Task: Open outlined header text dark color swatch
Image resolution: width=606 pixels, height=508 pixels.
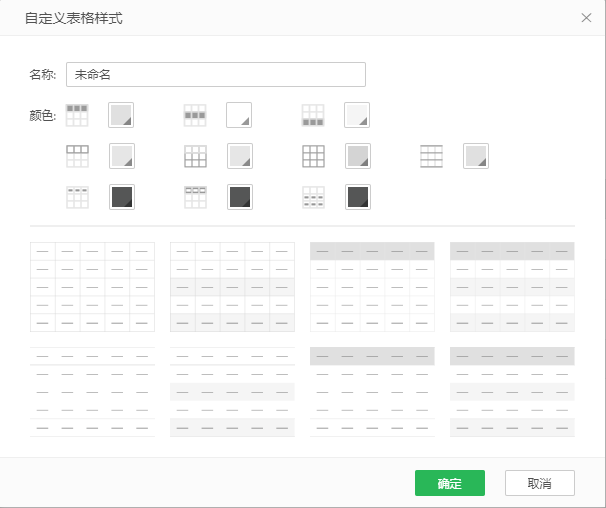Action: pyautogui.click(x=240, y=197)
